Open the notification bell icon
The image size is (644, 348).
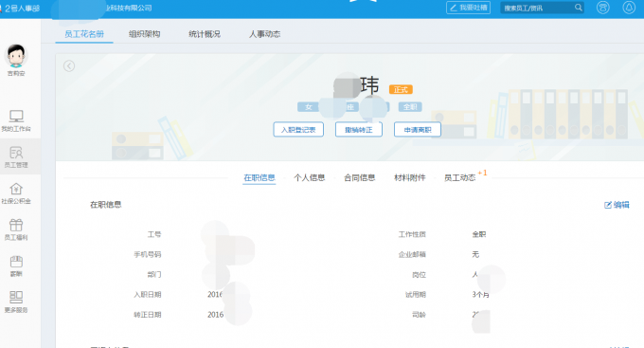(629, 8)
